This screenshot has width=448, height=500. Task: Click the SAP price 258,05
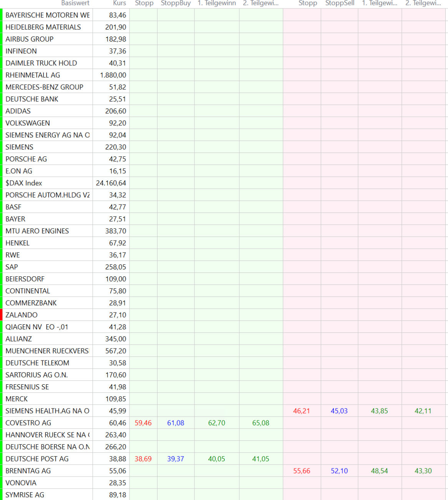(116, 267)
